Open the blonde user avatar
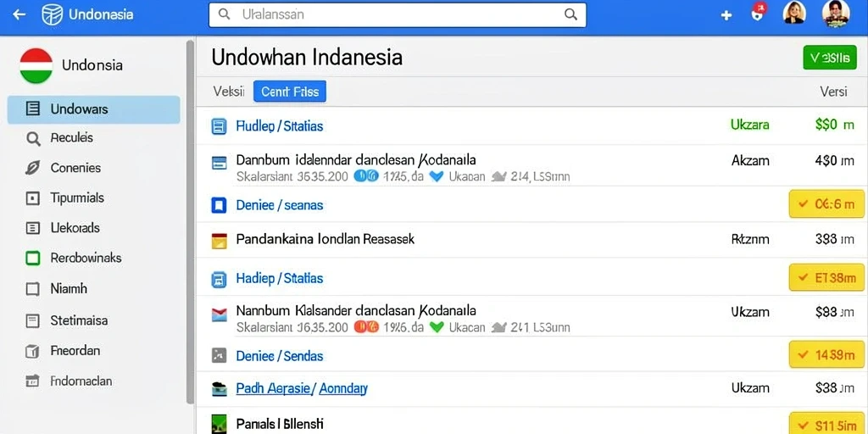Image resolution: width=868 pixels, height=434 pixels. coord(794,13)
